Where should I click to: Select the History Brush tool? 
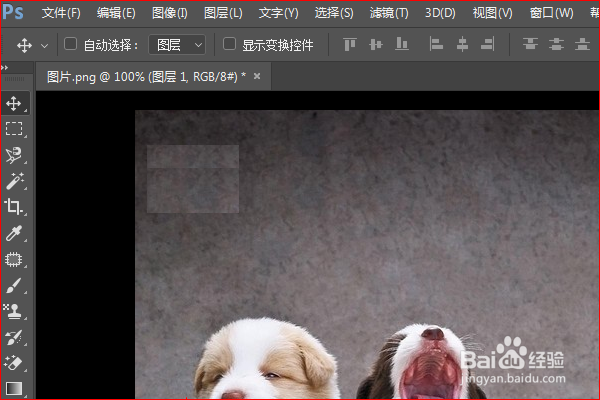(x=14, y=337)
